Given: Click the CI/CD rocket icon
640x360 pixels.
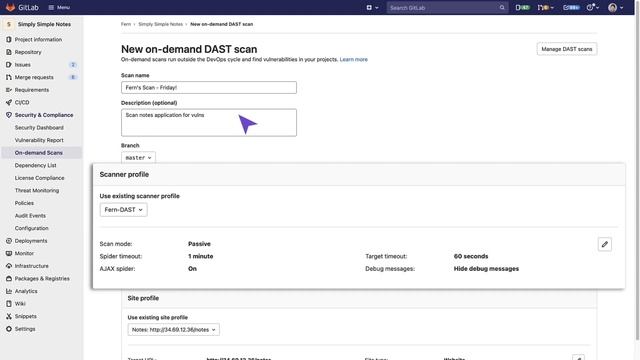Looking at the screenshot, I should 9,102.
